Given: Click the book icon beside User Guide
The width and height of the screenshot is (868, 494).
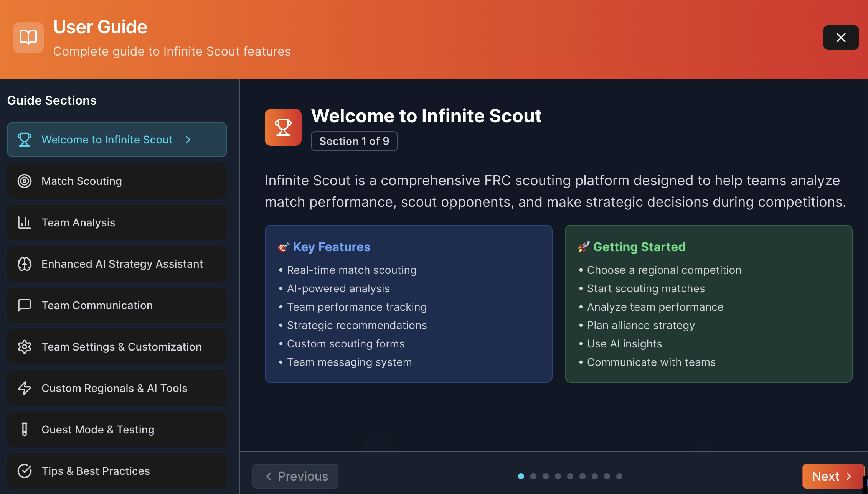Looking at the screenshot, I should pos(28,38).
